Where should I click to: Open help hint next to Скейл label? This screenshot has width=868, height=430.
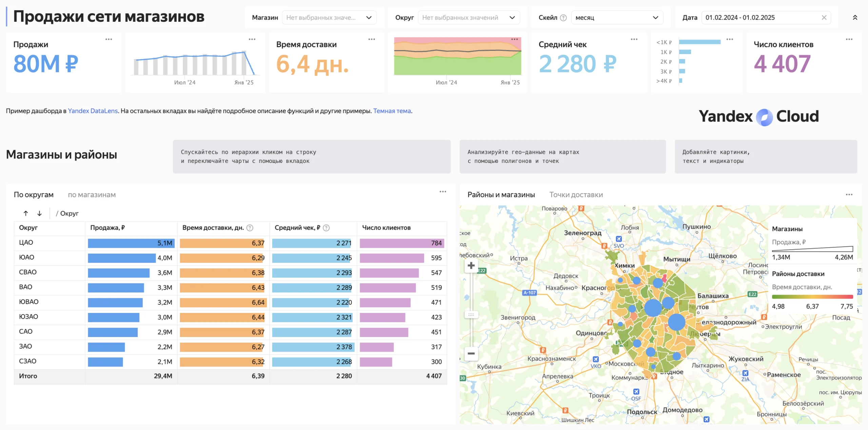(563, 18)
